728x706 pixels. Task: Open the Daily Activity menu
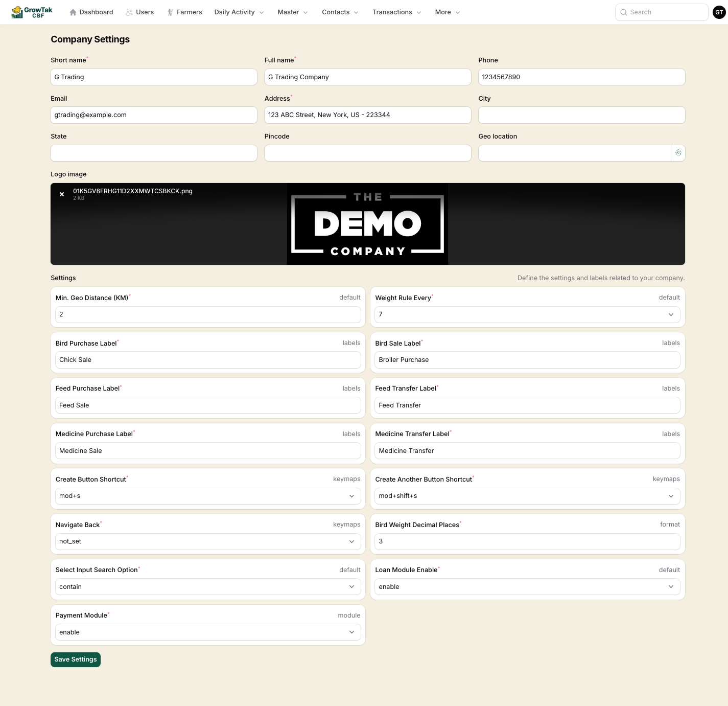(239, 12)
